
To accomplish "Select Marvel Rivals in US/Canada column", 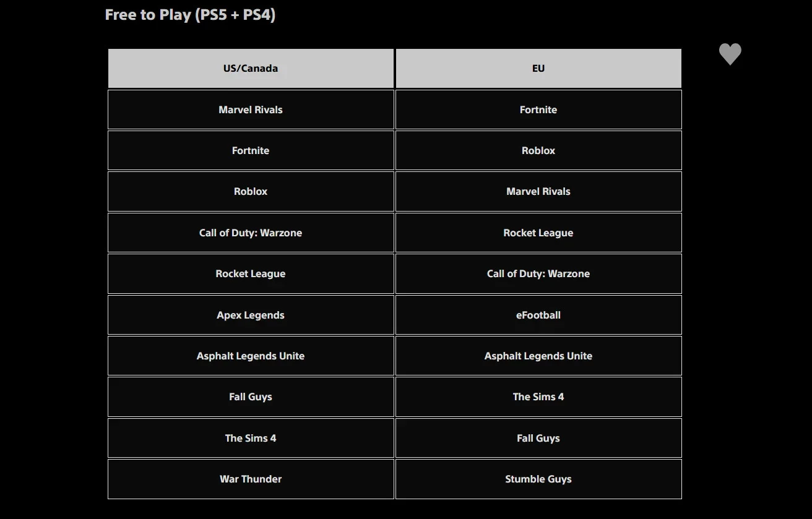I will pos(251,109).
